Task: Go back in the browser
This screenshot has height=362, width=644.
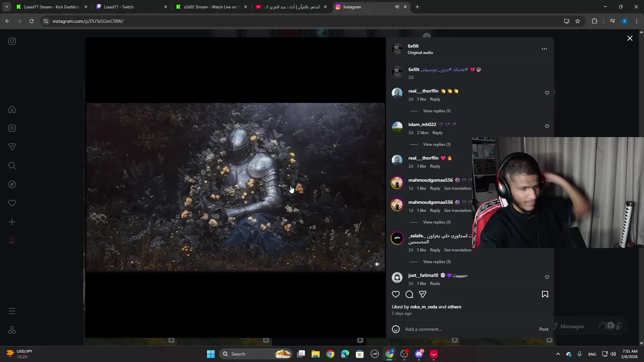Action: click(7, 21)
